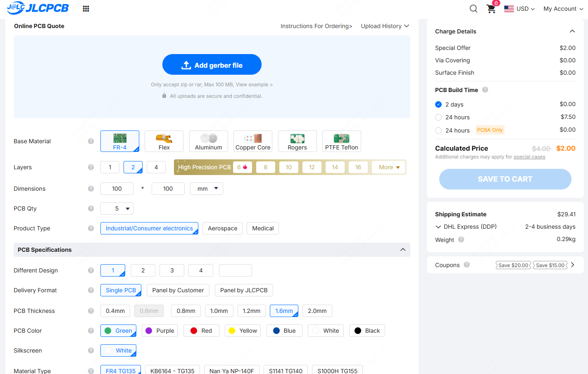Click the Add gerber file button
This screenshot has height=374, width=588.
(212, 64)
